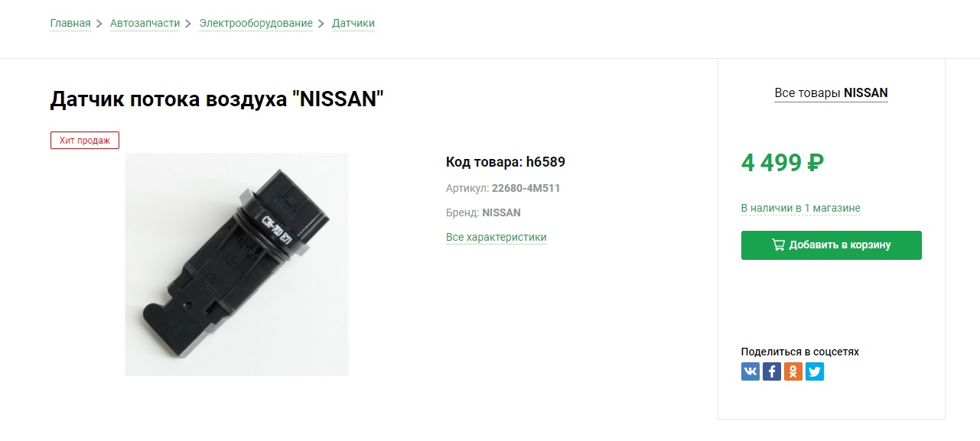View all NISSAN products link

coord(831,93)
